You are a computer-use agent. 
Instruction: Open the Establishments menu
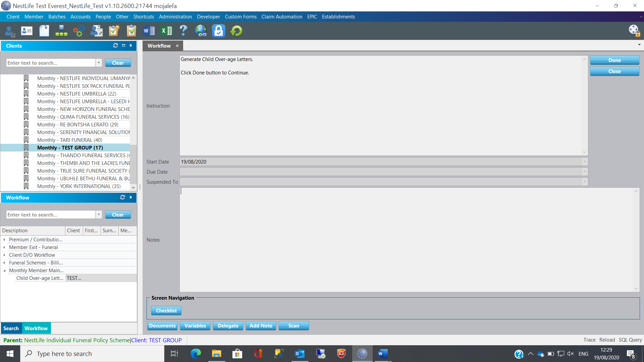(338, 17)
